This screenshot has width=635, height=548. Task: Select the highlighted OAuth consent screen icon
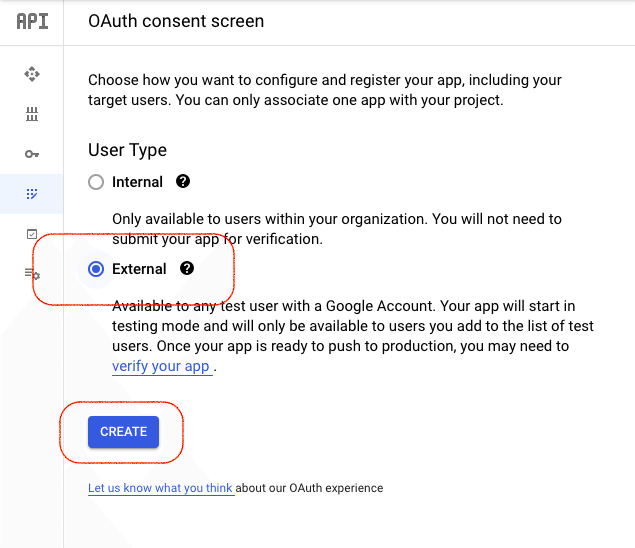point(32,193)
